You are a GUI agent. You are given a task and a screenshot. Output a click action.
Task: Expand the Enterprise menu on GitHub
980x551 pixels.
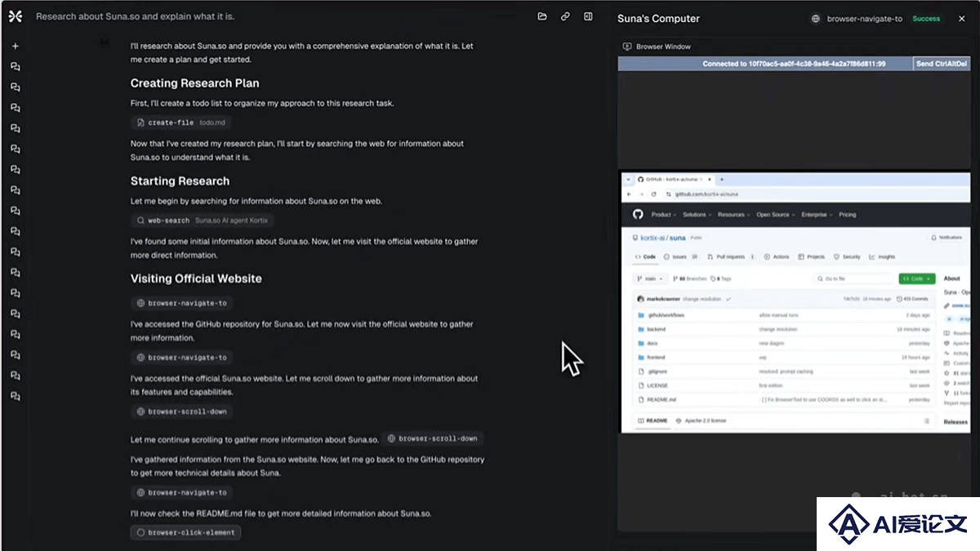(817, 215)
